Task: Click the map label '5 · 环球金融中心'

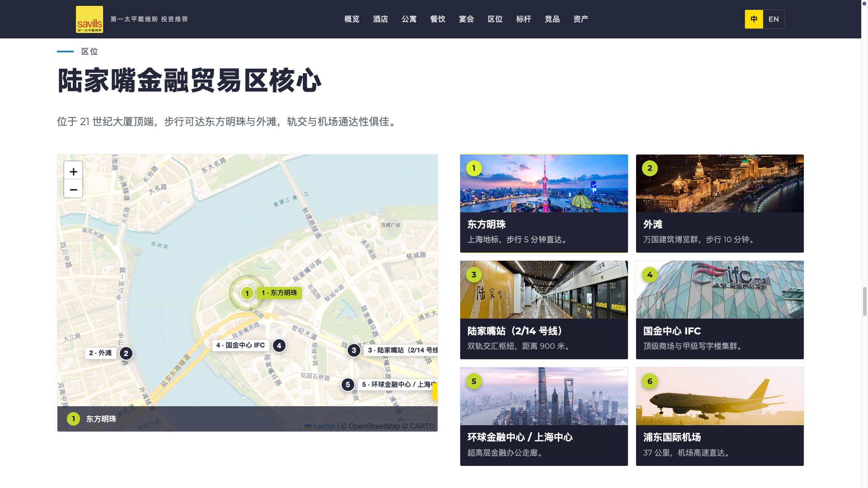Action: (398, 385)
